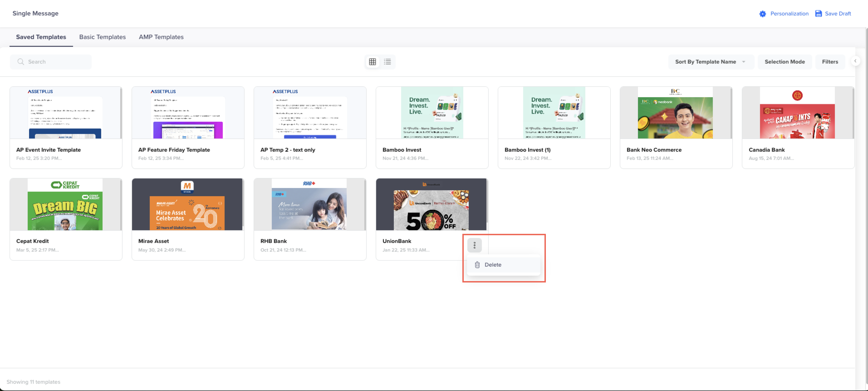Select Delete from the context menu
The width and height of the screenshot is (868, 391).
pyautogui.click(x=493, y=265)
